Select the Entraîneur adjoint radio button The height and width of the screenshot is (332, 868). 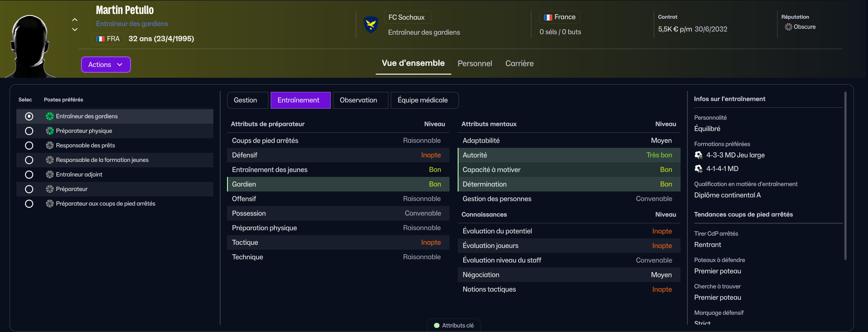(x=29, y=175)
